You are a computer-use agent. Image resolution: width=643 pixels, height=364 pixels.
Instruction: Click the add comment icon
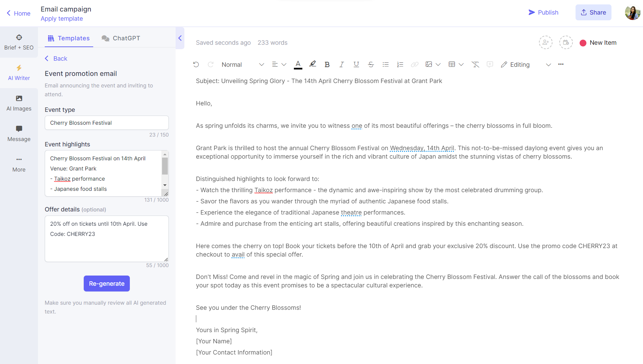[490, 64]
